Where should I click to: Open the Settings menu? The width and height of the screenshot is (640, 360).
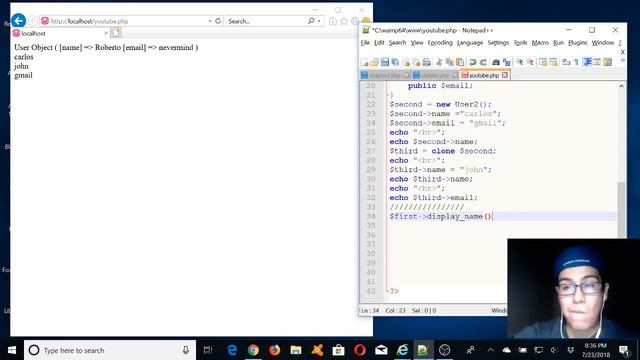[498, 43]
